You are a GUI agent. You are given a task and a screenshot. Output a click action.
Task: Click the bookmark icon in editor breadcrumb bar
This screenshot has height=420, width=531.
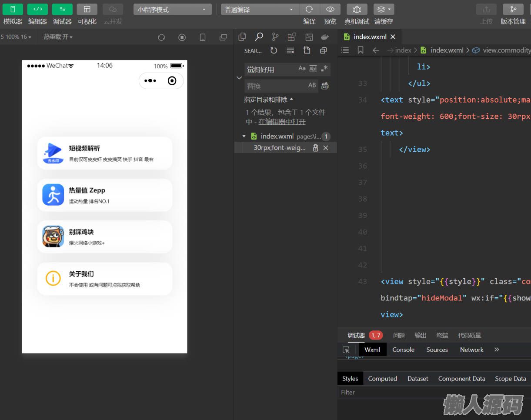361,50
